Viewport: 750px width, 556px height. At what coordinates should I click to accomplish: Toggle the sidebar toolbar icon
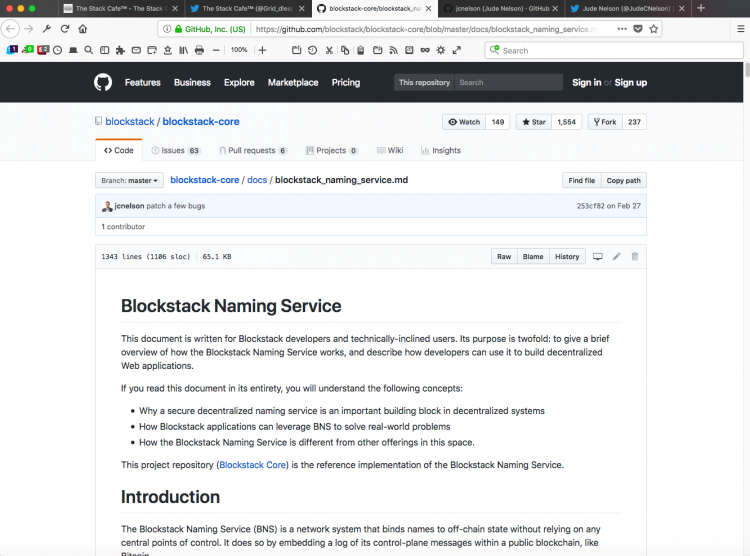(104, 50)
